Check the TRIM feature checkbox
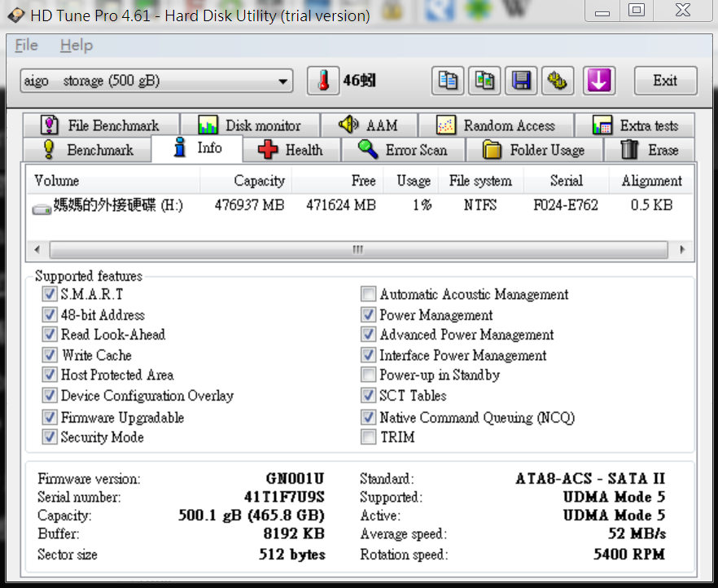The width and height of the screenshot is (718, 588). pyautogui.click(x=368, y=437)
